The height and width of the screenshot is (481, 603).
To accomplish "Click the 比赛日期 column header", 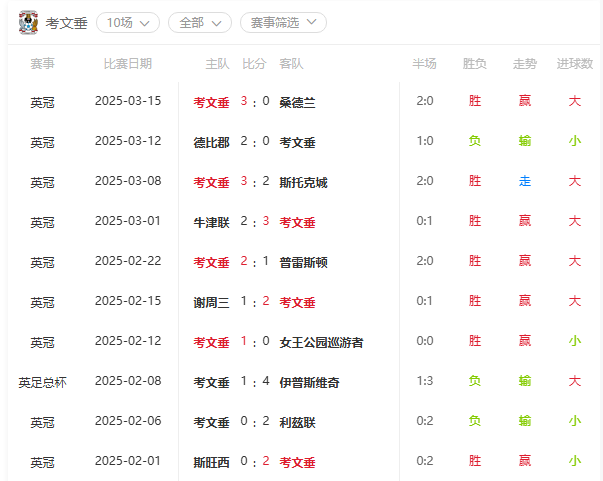I will 128,63.
